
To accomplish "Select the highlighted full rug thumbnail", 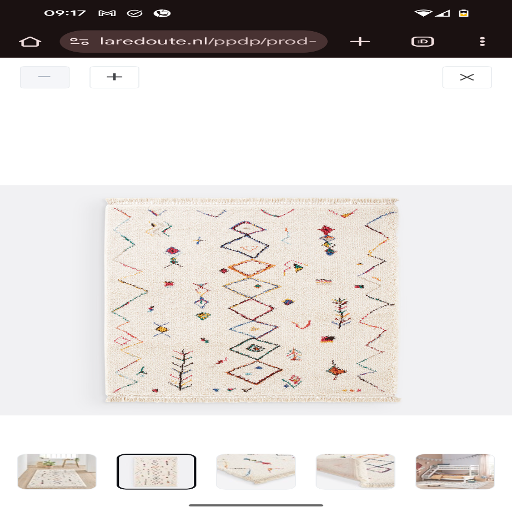I will (156, 471).
